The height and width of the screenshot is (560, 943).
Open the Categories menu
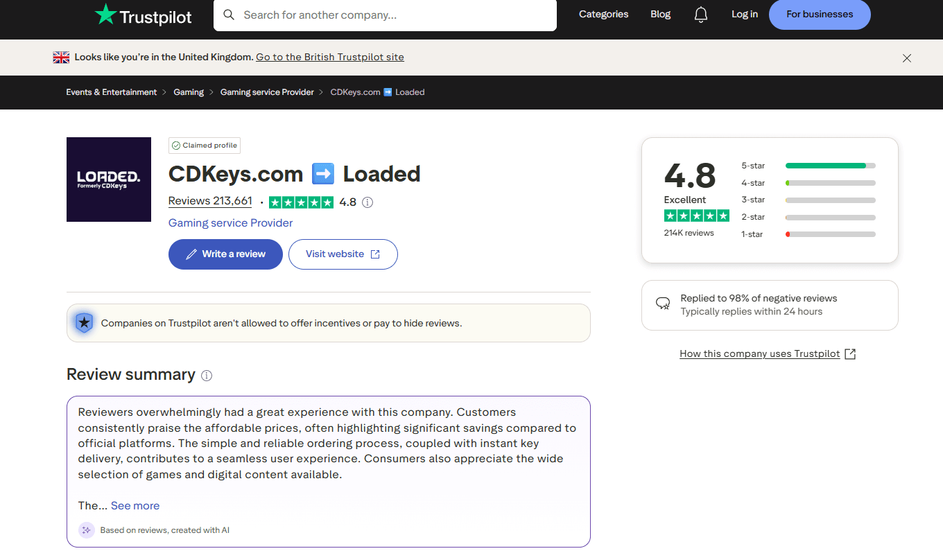click(604, 14)
